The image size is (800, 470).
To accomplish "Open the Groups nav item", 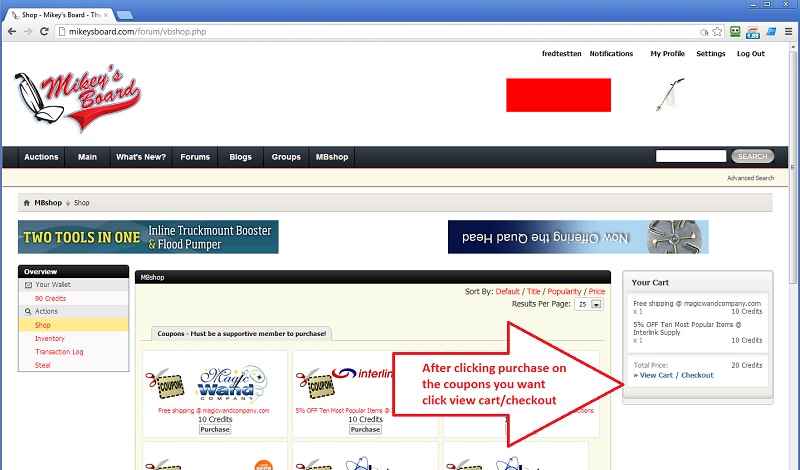I will pos(286,157).
